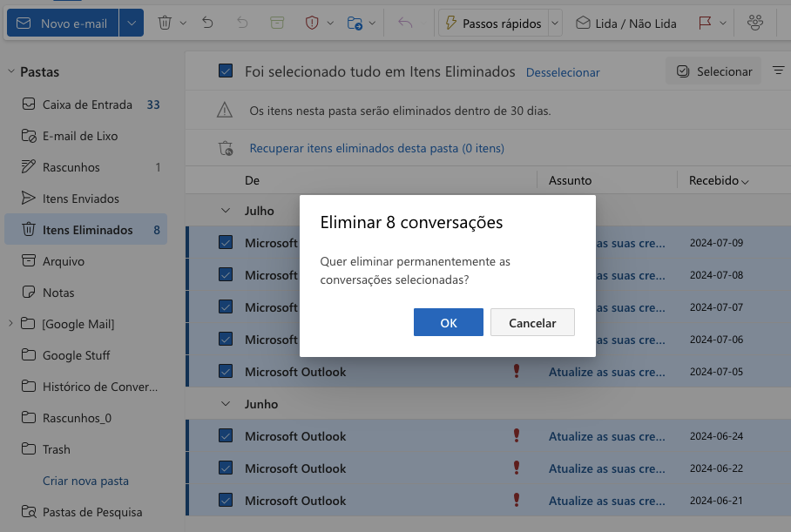Viewport: 791px width, 532px height.
Task: Uncheck the 2024-06-22 message checkbox
Action: [226, 468]
